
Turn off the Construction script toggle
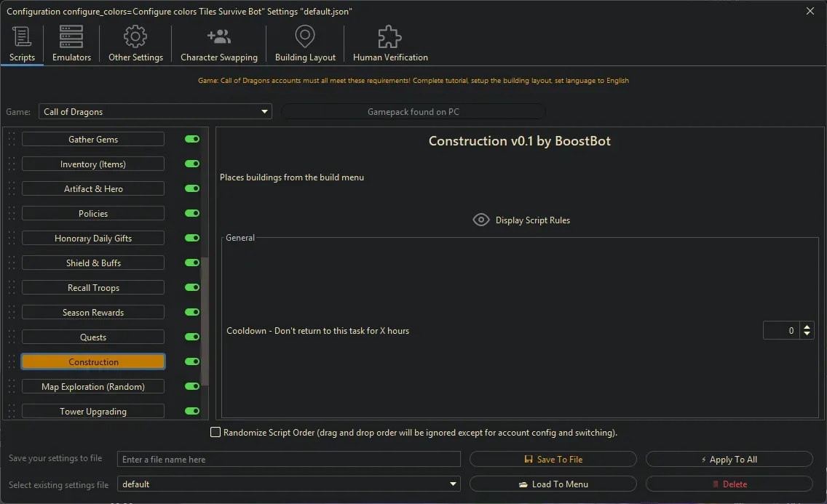[191, 361]
